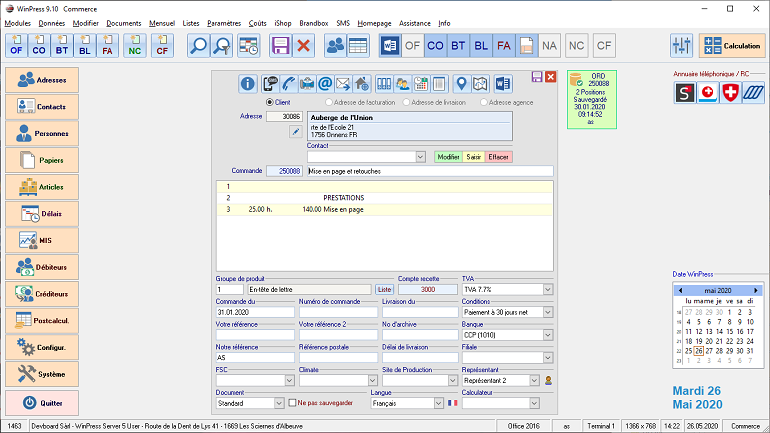Screen dimensions: 770x433
Task: Open the Adresses module
Action: 42,80
